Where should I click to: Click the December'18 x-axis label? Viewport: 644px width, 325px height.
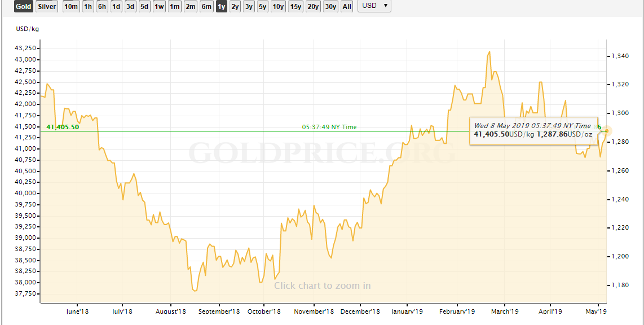tap(360, 312)
